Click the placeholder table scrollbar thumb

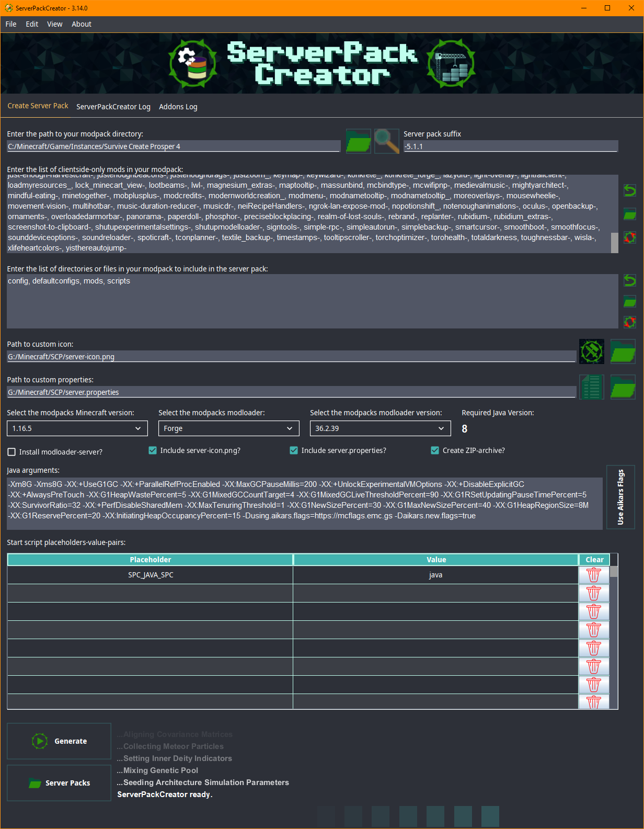pos(614,572)
